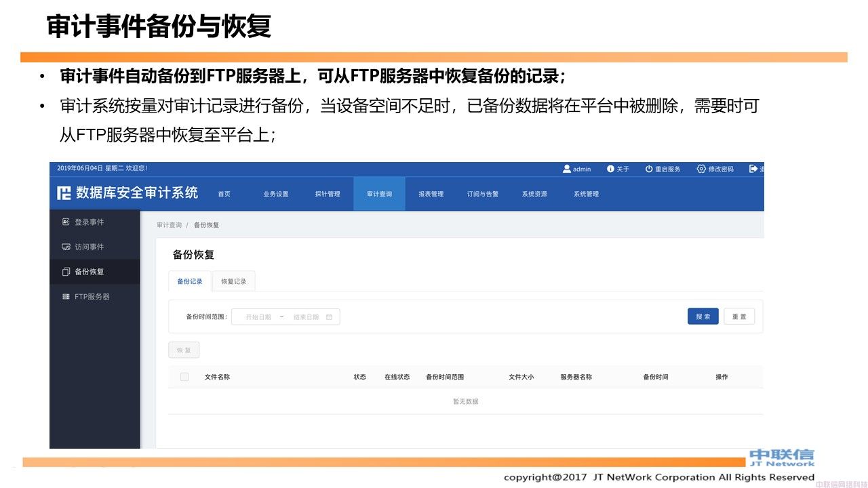868x488 pixels.
Task: Click the 暂无数据 empty table text
Action: pyautogui.click(x=465, y=401)
